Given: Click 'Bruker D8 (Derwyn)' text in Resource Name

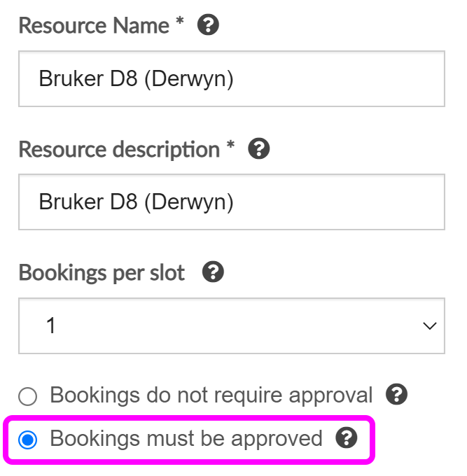Looking at the screenshot, I should [136, 79].
